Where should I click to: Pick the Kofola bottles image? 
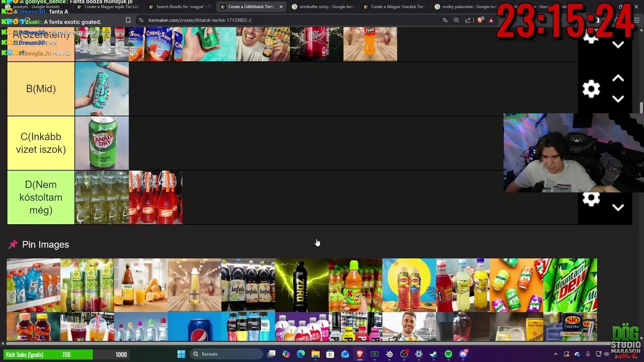[x=248, y=285]
